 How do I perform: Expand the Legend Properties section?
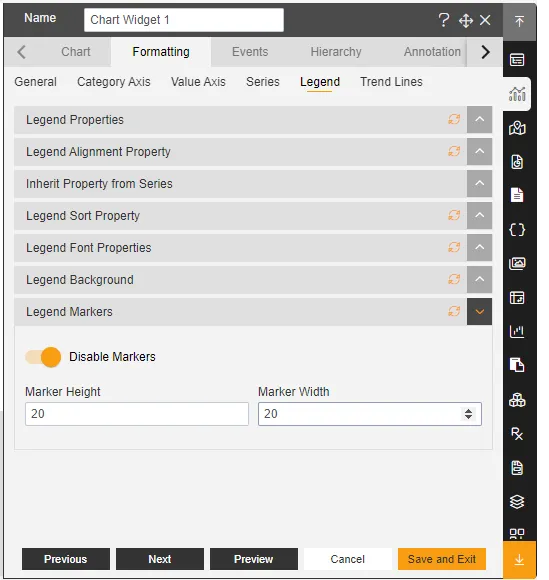(x=479, y=119)
